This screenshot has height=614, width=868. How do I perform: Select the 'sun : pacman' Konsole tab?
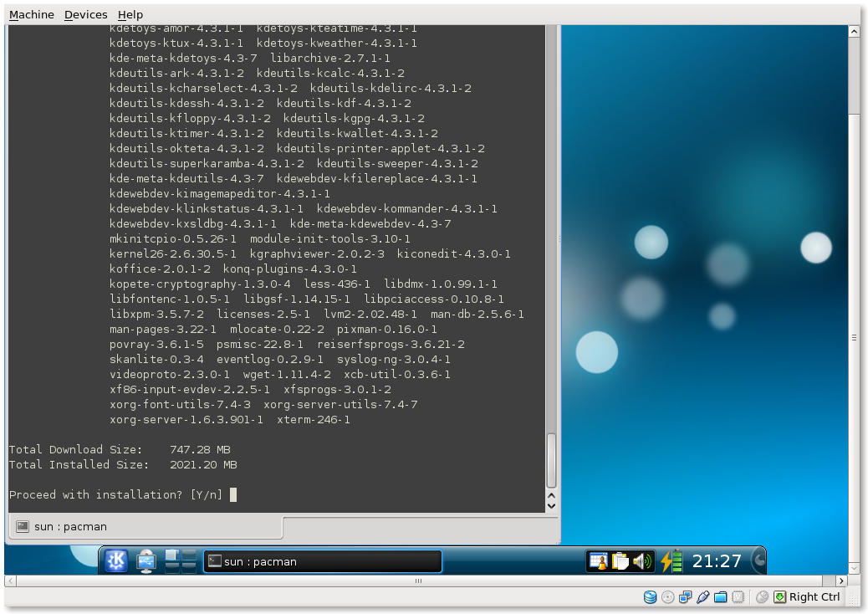pyautogui.click(x=70, y=526)
